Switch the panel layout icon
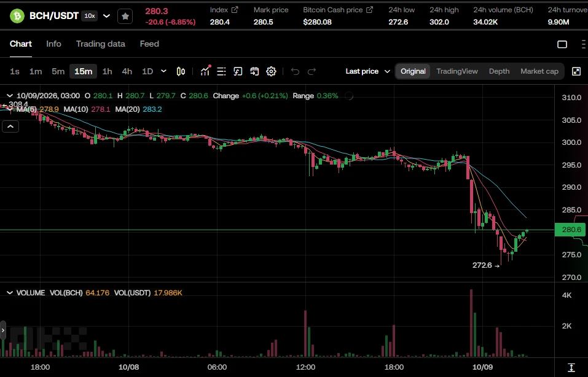Image resolution: width=588 pixels, height=377 pixels. pos(562,44)
